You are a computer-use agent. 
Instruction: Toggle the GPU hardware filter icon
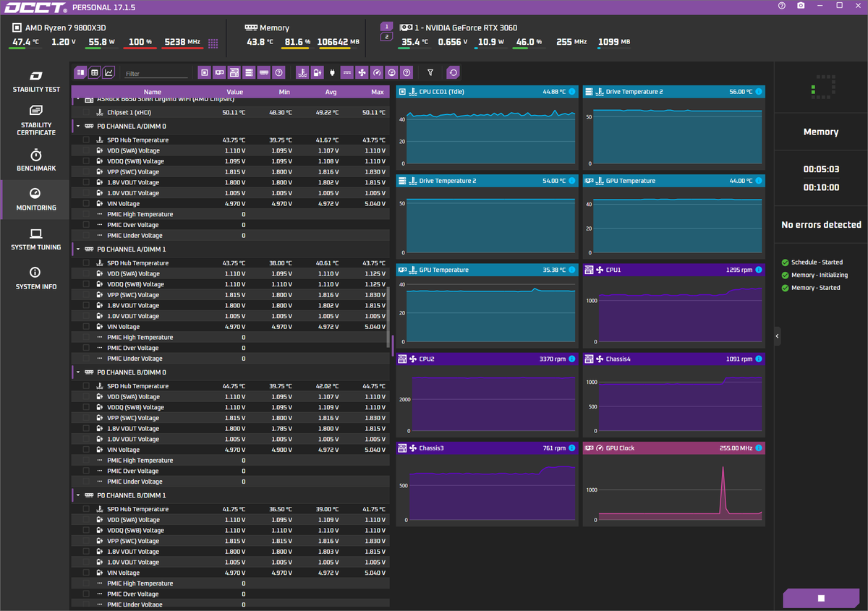[x=219, y=72]
